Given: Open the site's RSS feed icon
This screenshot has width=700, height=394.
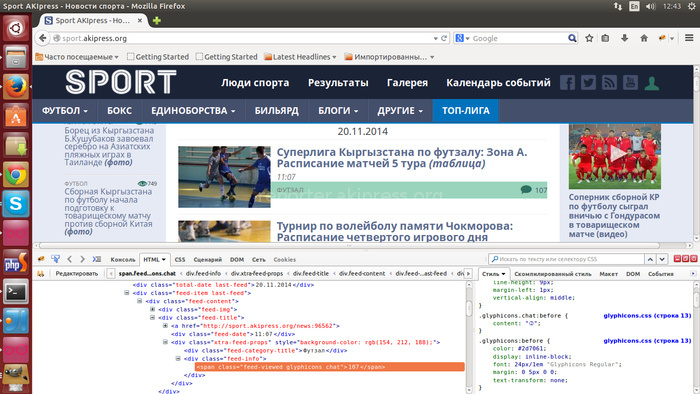Looking at the screenshot, I should [x=609, y=83].
